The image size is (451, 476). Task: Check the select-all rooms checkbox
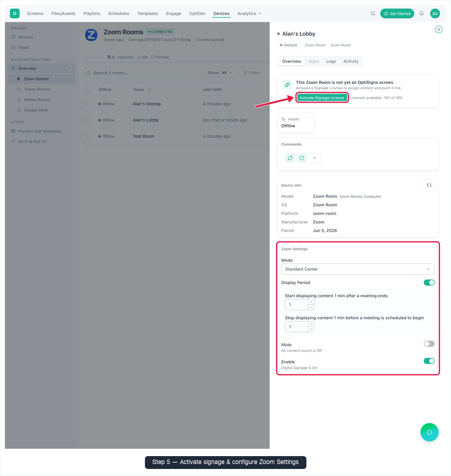89,89
